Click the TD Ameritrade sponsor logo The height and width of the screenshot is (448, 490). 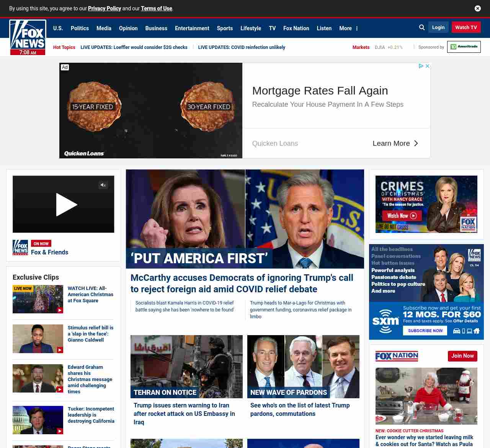click(x=464, y=47)
